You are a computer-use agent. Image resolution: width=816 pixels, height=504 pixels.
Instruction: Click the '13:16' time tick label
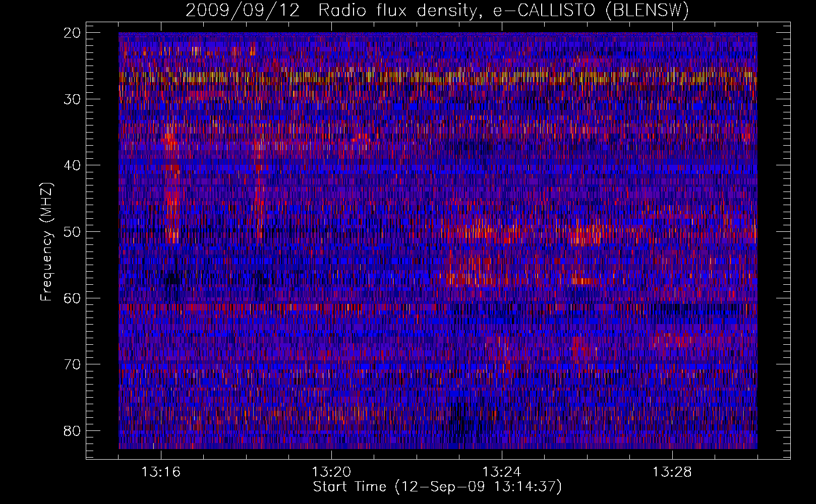coord(161,472)
